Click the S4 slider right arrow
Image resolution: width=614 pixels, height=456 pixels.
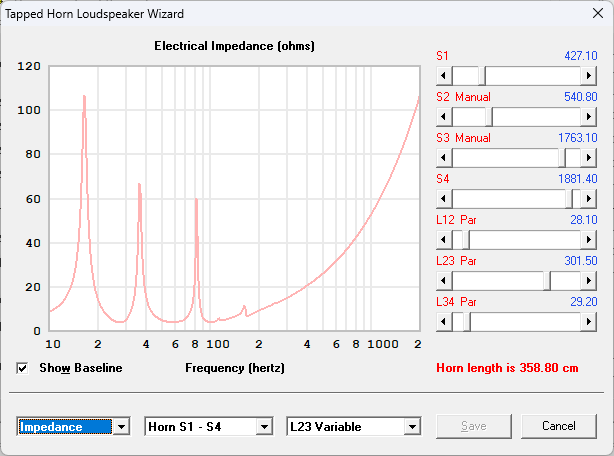(x=589, y=199)
